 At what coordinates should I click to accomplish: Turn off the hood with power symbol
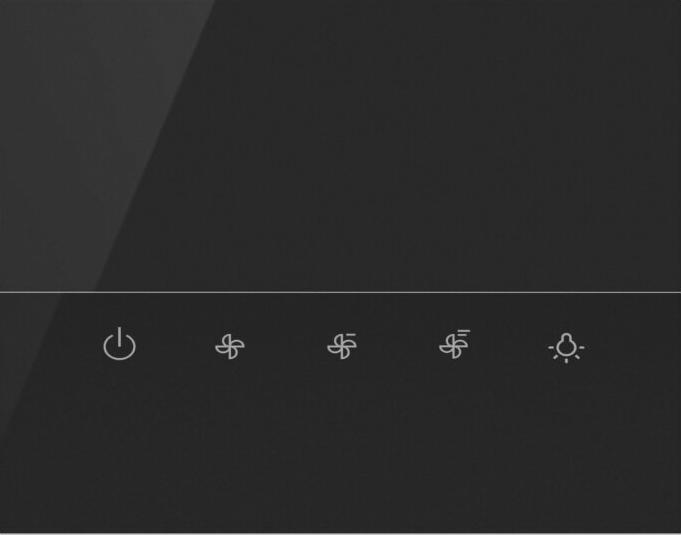pyautogui.click(x=119, y=344)
